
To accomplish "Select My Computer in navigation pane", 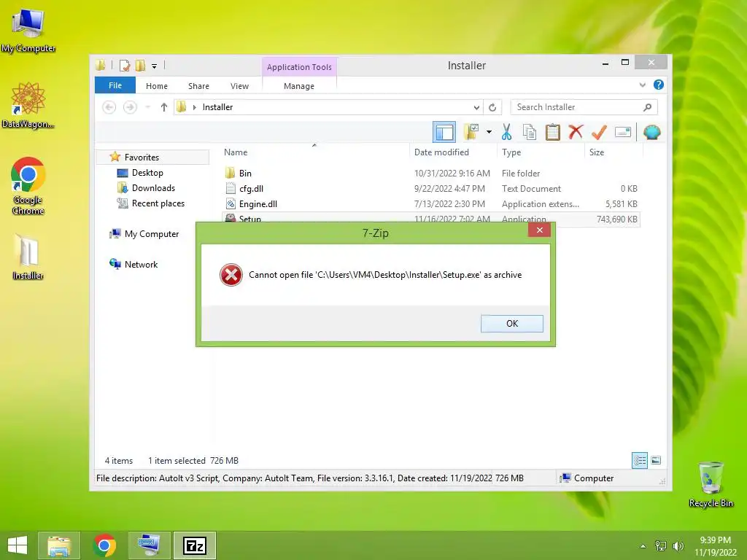I will [152, 234].
